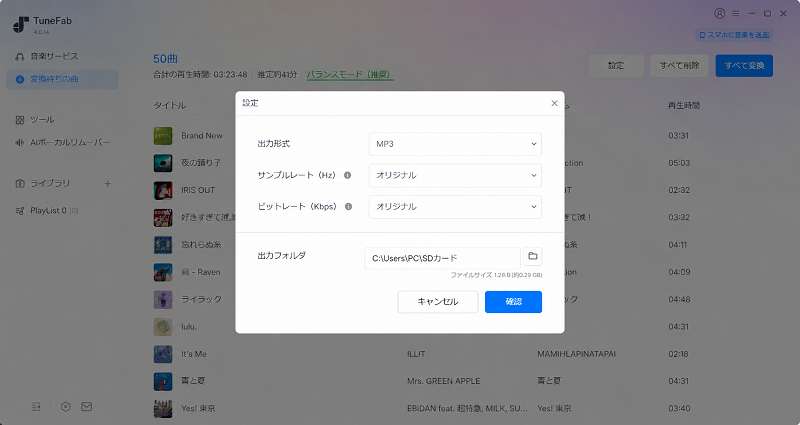Open ツール in the sidebar
This screenshot has width=800, height=425.
point(42,119)
